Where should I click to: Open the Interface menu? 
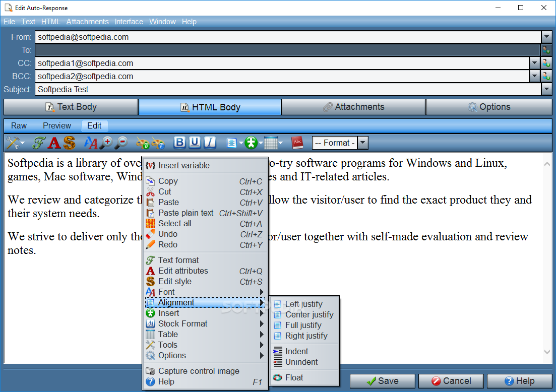tap(129, 22)
